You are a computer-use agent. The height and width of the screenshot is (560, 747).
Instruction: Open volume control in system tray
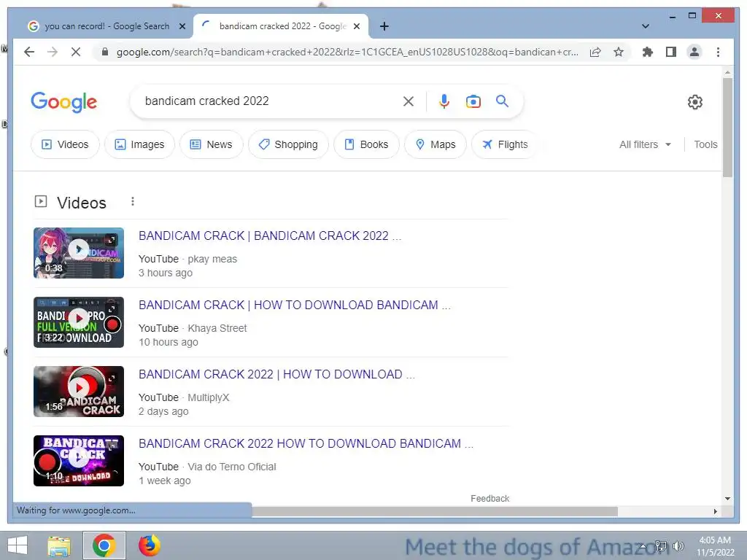coord(678,546)
